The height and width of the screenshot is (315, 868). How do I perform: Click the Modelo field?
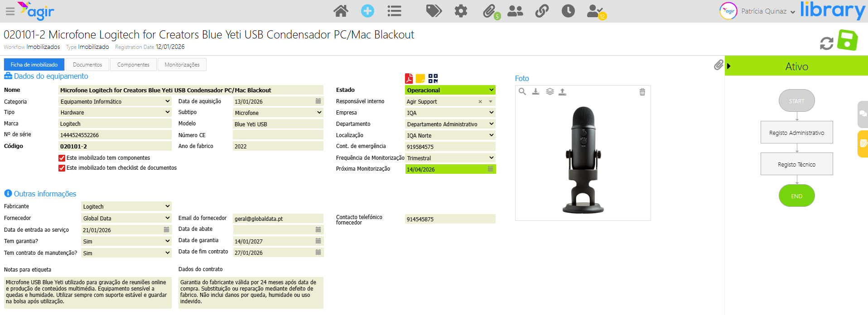(x=278, y=124)
